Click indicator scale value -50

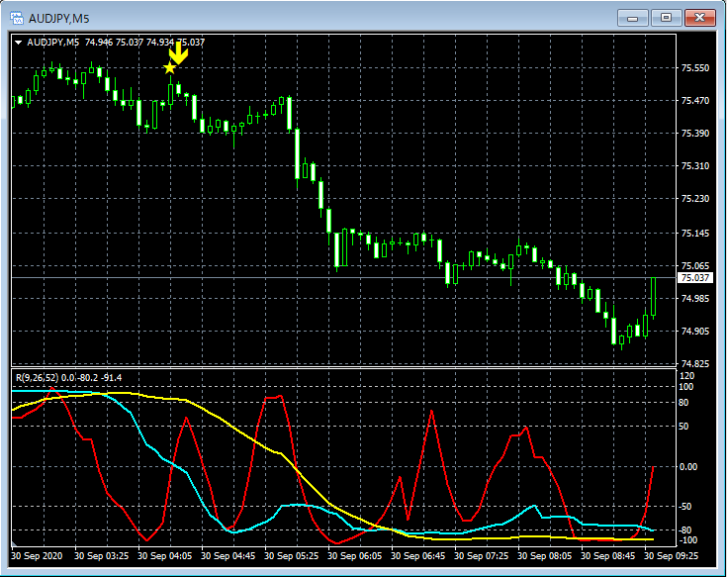[x=686, y=507]
